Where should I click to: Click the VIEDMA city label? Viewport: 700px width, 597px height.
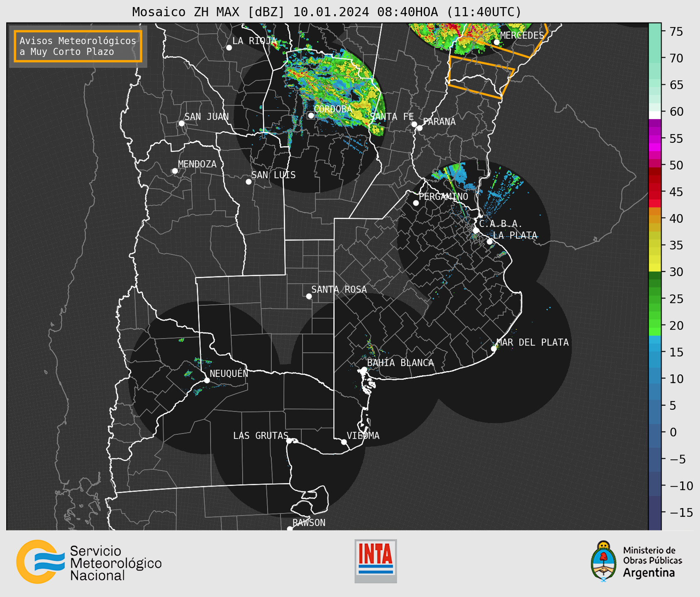pos(363,436)
